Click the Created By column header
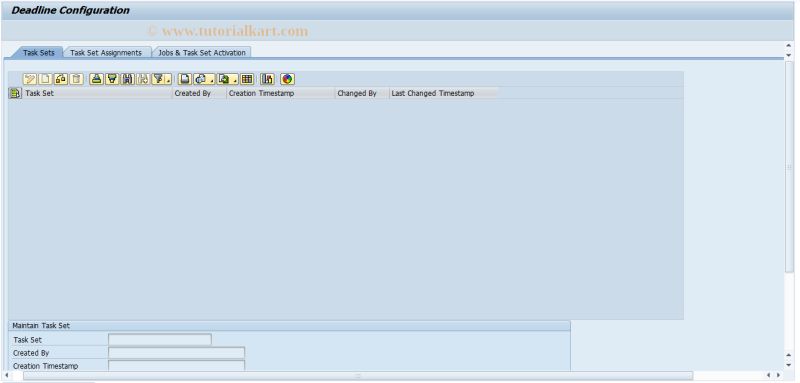The image size is (800, 383). coord(199,93)
